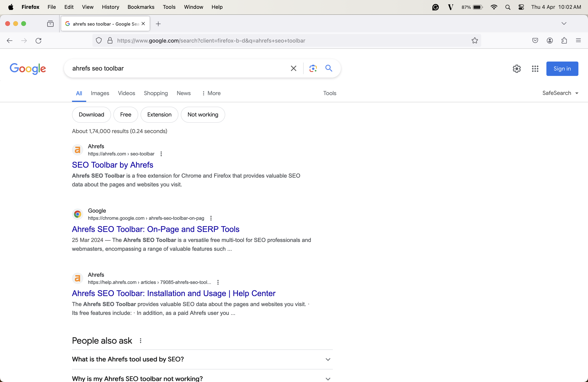Image resolution: width=588 pixels, height=382 pixels.
Task: Click the Google Lens camera search icon
Action: pos(313,68)
